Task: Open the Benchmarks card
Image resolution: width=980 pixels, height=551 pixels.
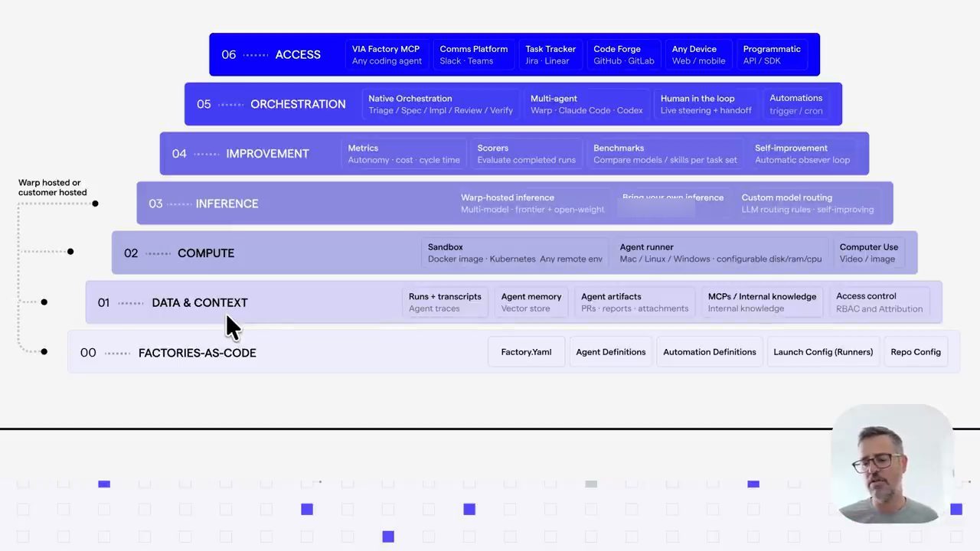Action: [x=665, y=154]
